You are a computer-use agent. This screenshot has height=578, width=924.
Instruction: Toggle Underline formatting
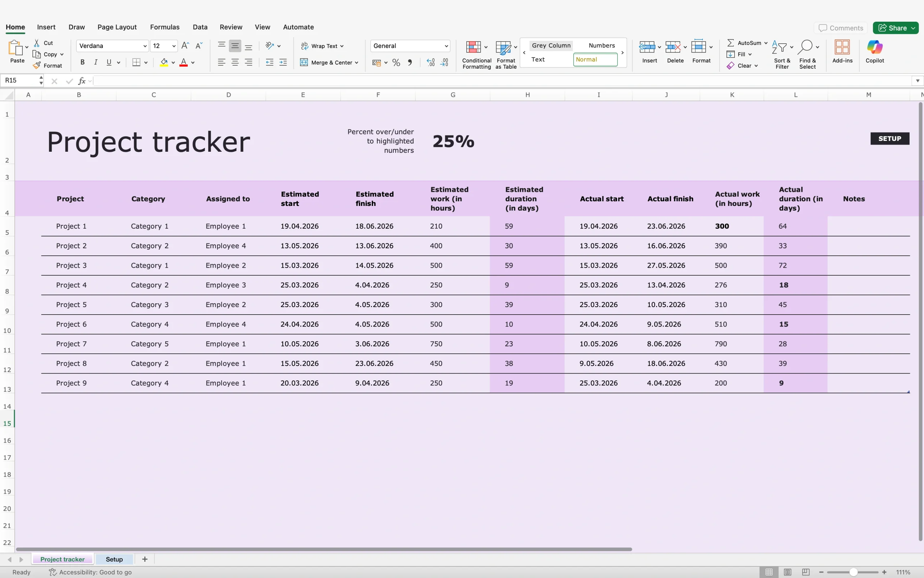109,62
